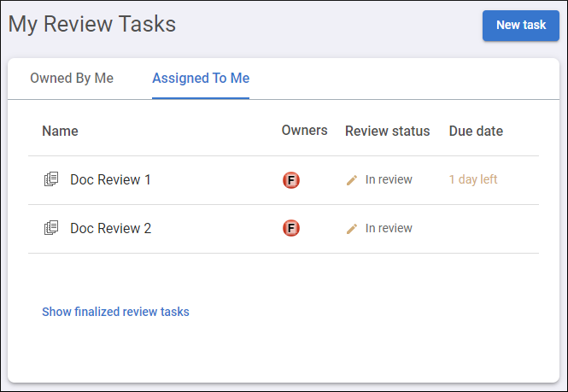
Task: Click the Due date column header
Action: click(x=476, y=131)
